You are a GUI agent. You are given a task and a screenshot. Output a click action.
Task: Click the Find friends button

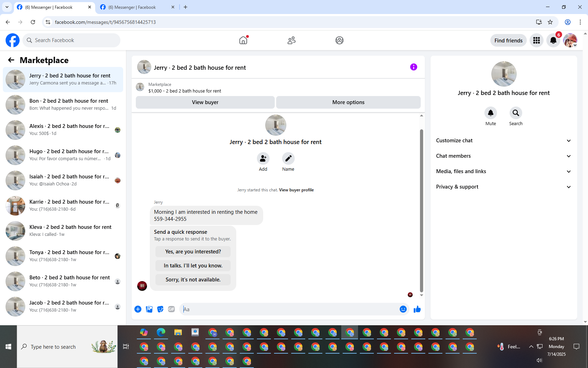click(508, 41)
